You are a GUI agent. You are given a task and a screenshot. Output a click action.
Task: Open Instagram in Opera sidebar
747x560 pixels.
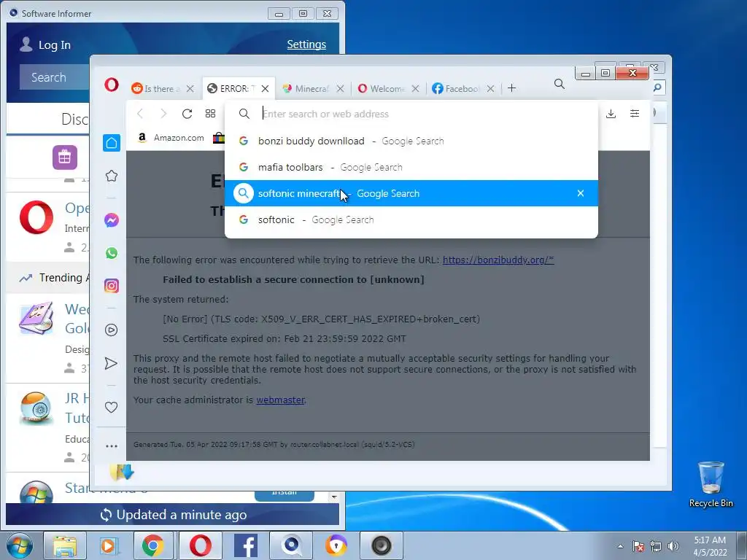click(x=112, y=286)
